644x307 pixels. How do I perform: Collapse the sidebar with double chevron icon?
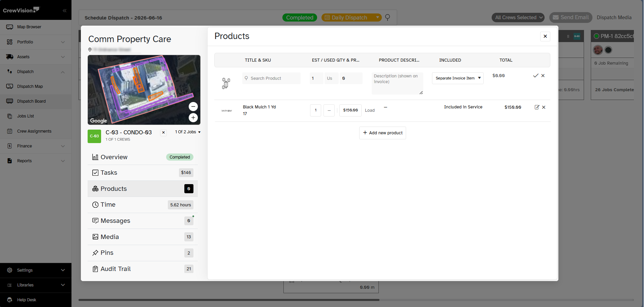click(x=64, y=10)
